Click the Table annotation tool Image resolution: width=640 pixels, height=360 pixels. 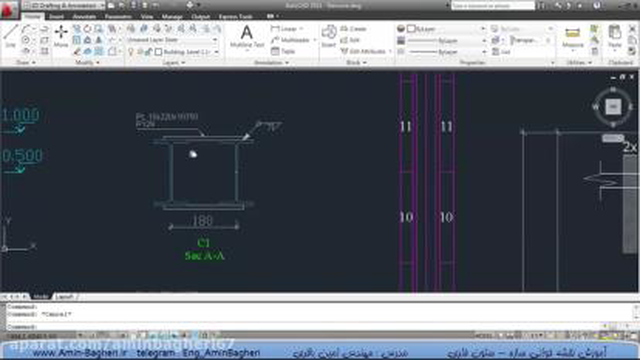pyautogui.click(x=283, y=51)
